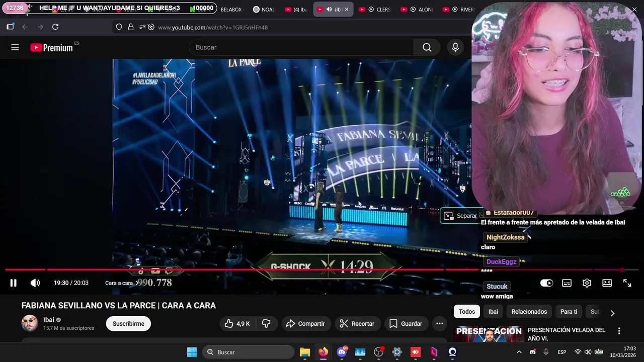
Task: Like the video with 4,9 K
Action: tap(237, 324)
